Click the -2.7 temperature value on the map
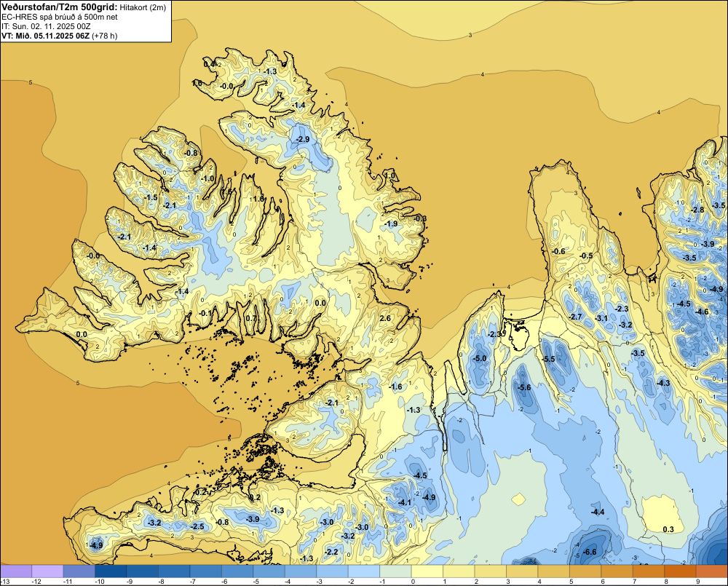Viewport: 728px width, 586px height. click(x=575, y=317)
